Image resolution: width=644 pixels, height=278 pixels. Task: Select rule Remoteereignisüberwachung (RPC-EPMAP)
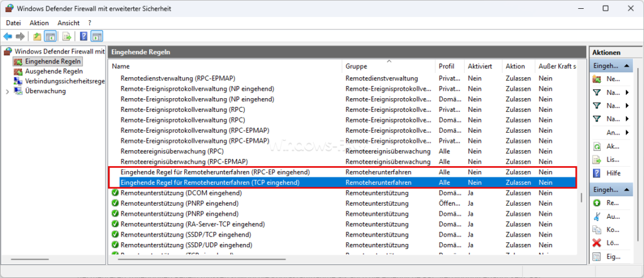pos(184,162)
